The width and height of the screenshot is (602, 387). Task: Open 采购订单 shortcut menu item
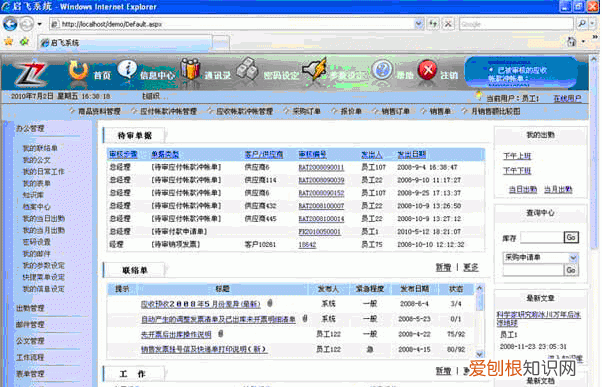pyautogui.click(x=306, y=111)
